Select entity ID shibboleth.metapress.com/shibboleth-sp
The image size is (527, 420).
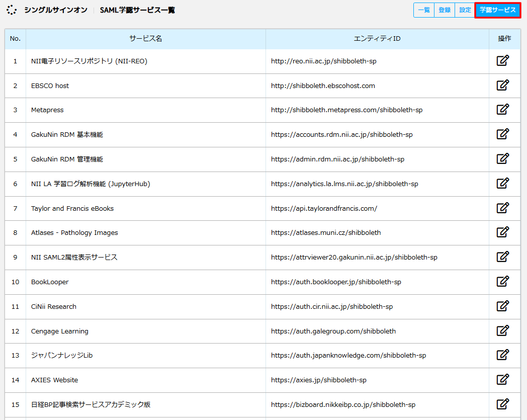tap(347, 110)
